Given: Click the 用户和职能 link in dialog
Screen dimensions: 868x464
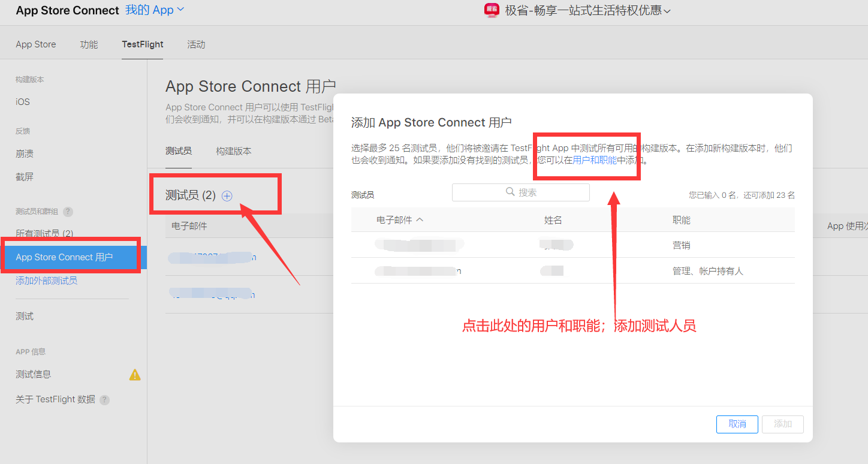Looking at the screenshot, I should pyautogui.click(x=595, y=161).
